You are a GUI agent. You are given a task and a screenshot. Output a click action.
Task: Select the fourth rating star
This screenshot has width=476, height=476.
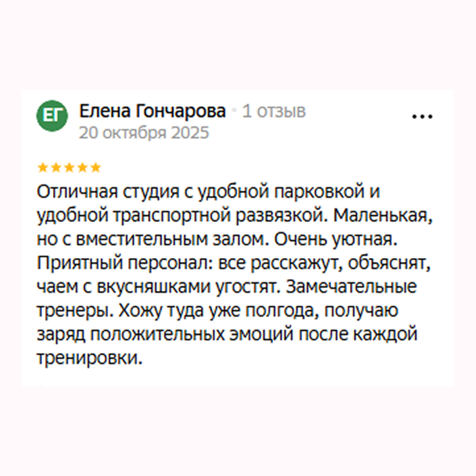[x=82, y=167]
